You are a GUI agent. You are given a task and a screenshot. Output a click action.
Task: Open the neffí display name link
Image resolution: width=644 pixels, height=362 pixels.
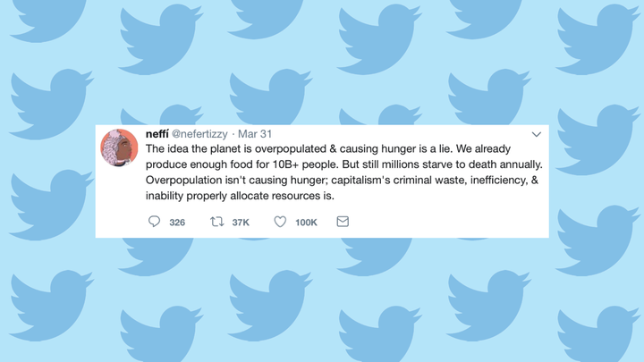tap(157, 134)
